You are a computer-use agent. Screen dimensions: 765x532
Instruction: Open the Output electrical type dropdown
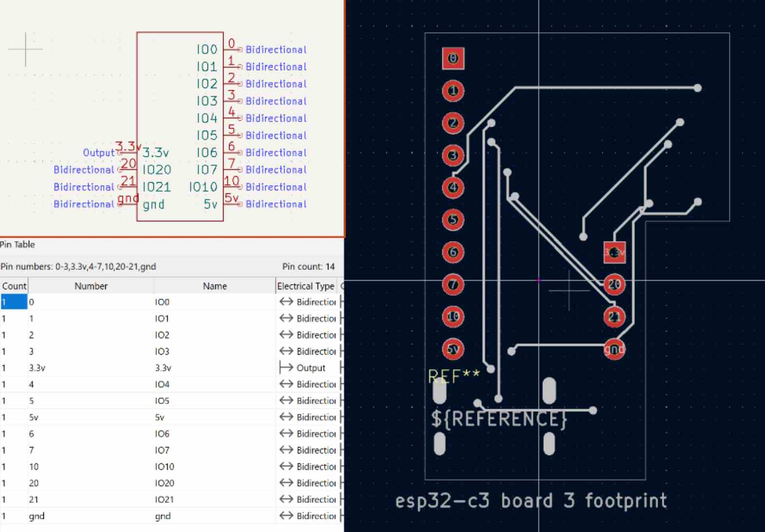308,368
